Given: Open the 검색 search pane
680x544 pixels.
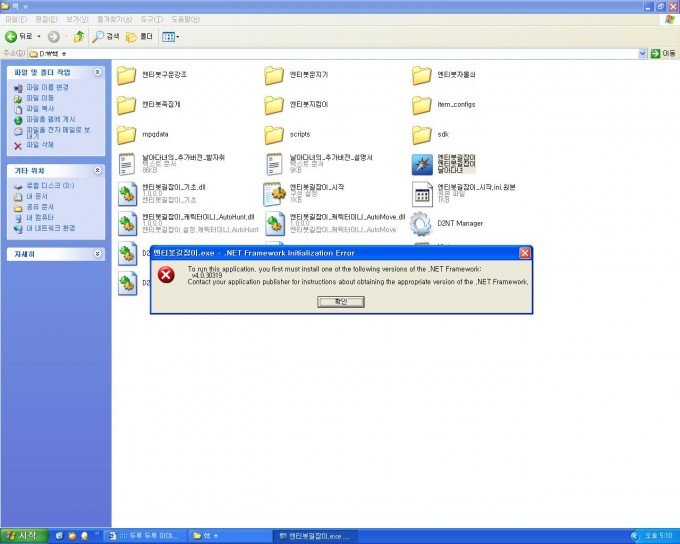Looking at the screenshot, I should click(106, 37).
